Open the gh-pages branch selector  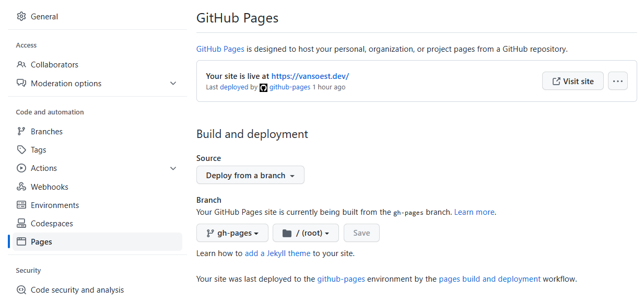[x=232, y=233]
